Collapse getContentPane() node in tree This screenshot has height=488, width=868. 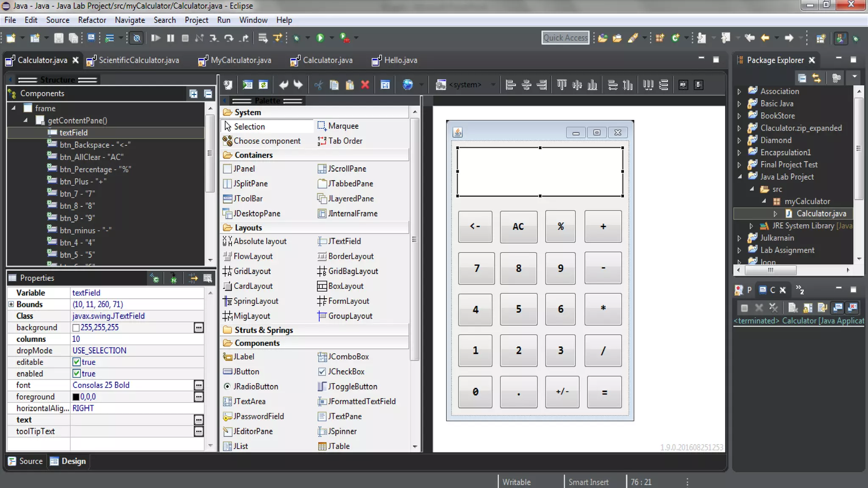(25, 120)
